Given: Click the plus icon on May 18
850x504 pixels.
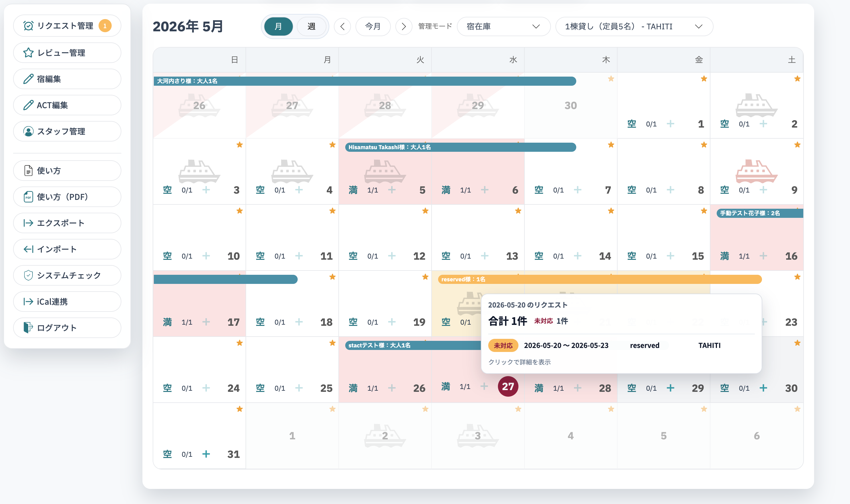Looking at the screenshot, I should [299, 322].
